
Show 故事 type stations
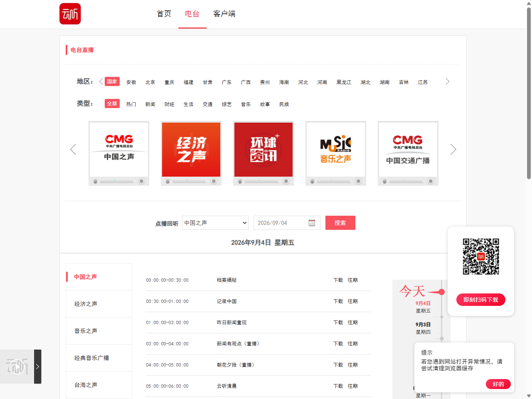(265, 104)
